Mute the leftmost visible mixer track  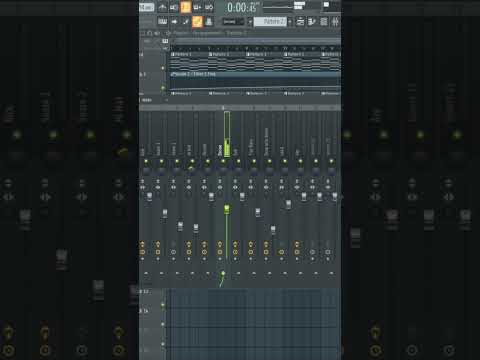[146, 161]
